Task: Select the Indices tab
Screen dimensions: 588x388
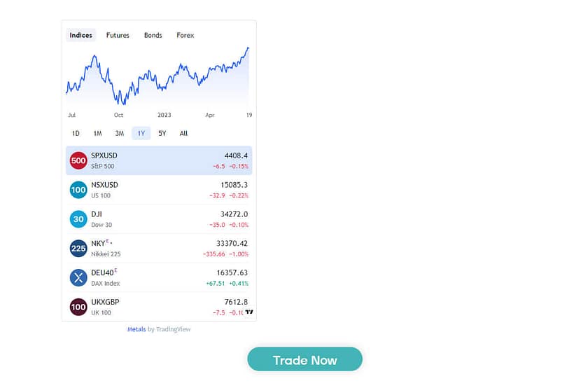Action: click(x=81, y=35)
